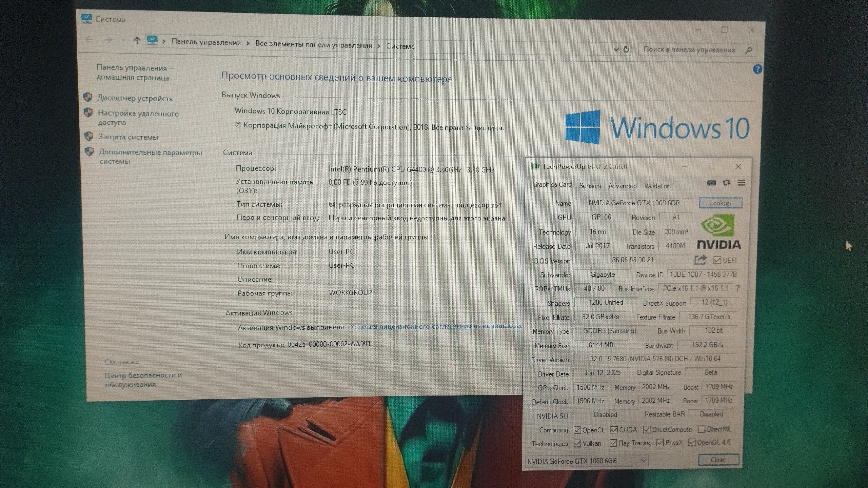Click the GPU-Z refresh icon
The height and width of the screenshot is (488, 868).
coord(726,183)
